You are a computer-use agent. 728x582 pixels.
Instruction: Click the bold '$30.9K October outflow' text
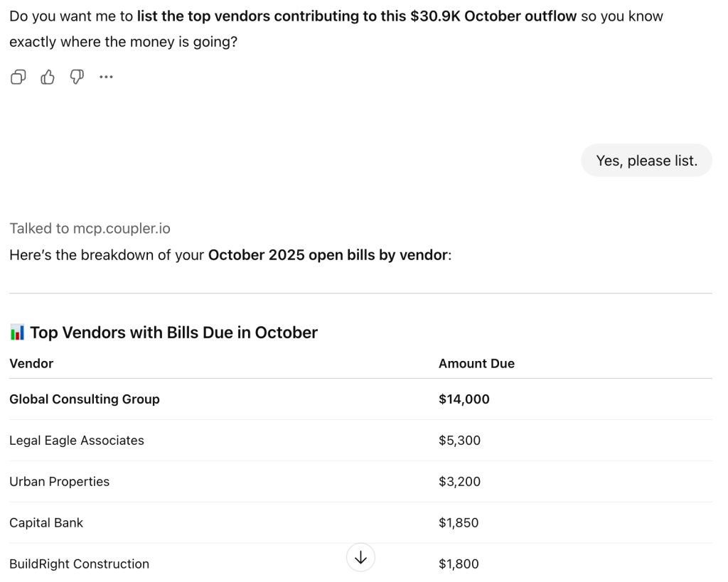click(493, 16)
